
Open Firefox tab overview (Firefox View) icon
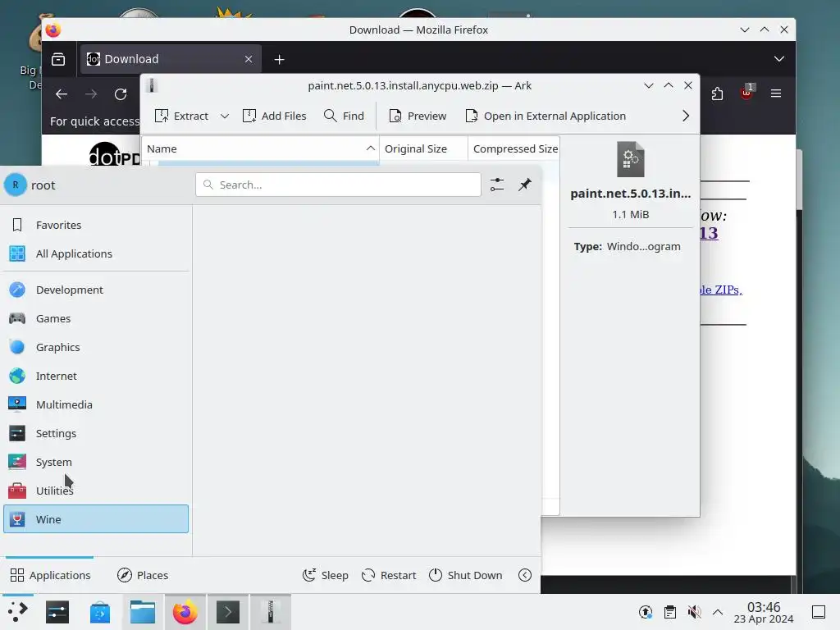coord(58,59)
